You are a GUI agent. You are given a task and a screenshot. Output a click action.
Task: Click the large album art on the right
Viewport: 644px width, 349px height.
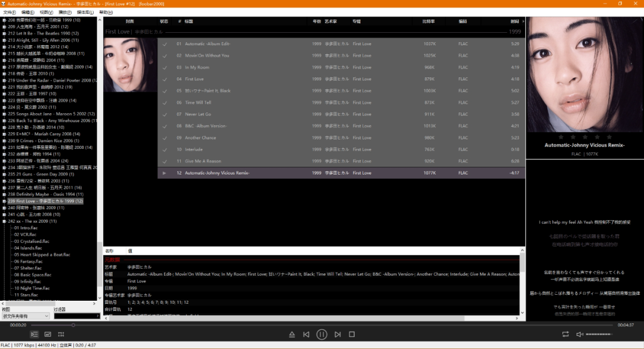point(585,74)
